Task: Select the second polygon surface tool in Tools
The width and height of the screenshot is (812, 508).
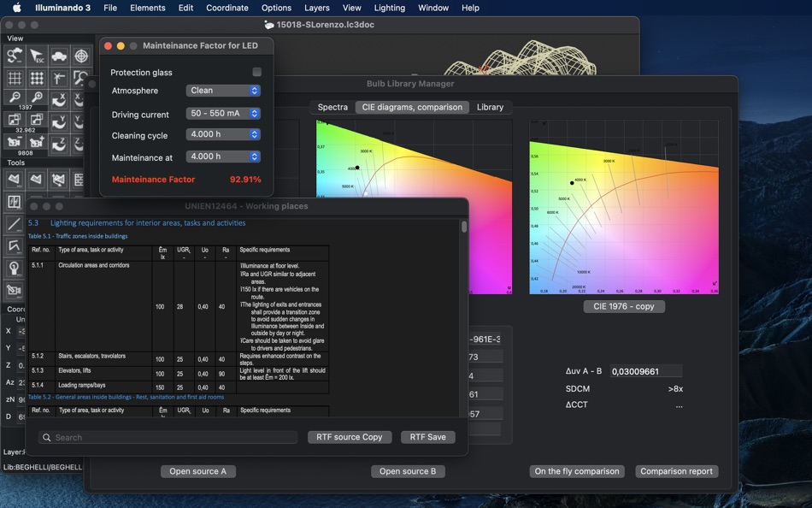Action: click(37, 180)
